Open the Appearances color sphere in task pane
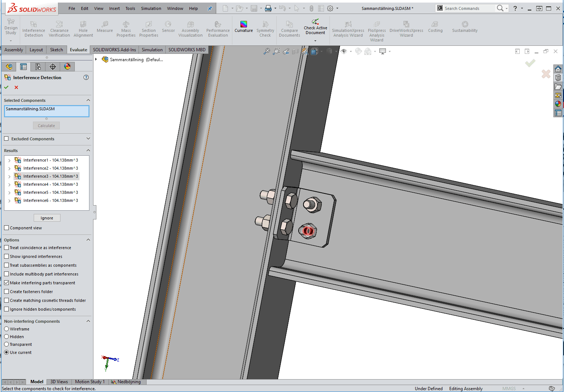 (558, 104)
